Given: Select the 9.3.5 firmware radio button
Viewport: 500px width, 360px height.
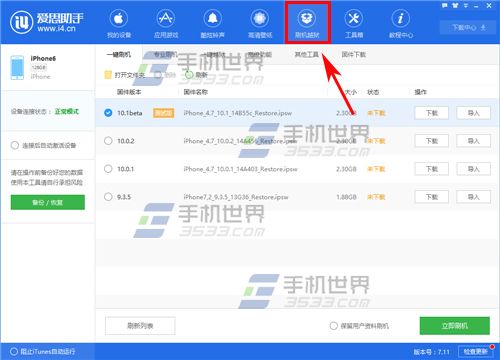Looking at the screenshot, I should pos(108,197).
